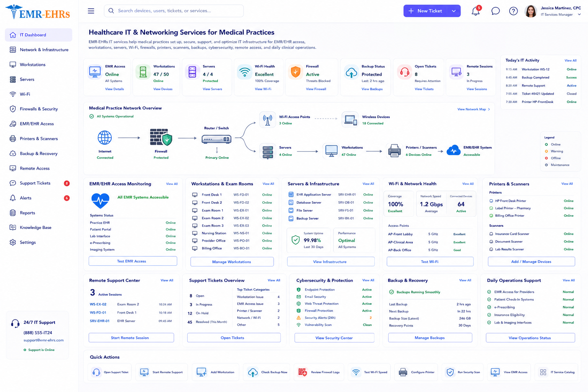Open Knowledge Base sidebar item
This screenshot has height=392, width=588.
pyautogui.click(x=39, y=228)
